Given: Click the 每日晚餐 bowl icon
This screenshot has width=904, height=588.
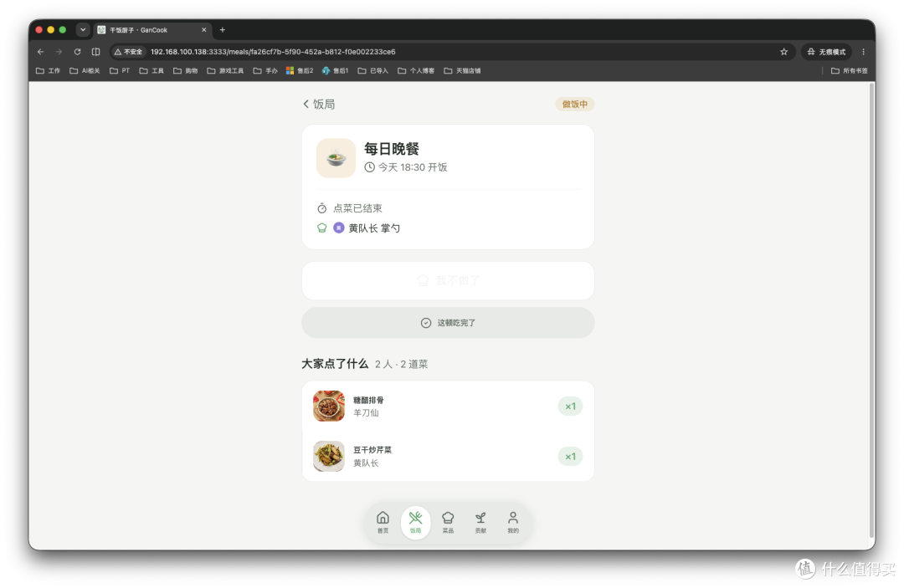Looking at the screenshot, I should [336, 158].
